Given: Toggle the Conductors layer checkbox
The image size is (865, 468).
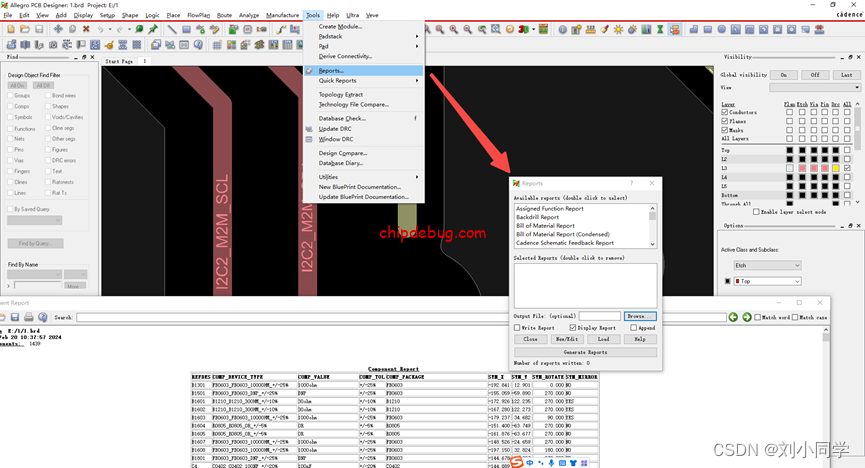Looking at the screenshot, I should [726, 113].
